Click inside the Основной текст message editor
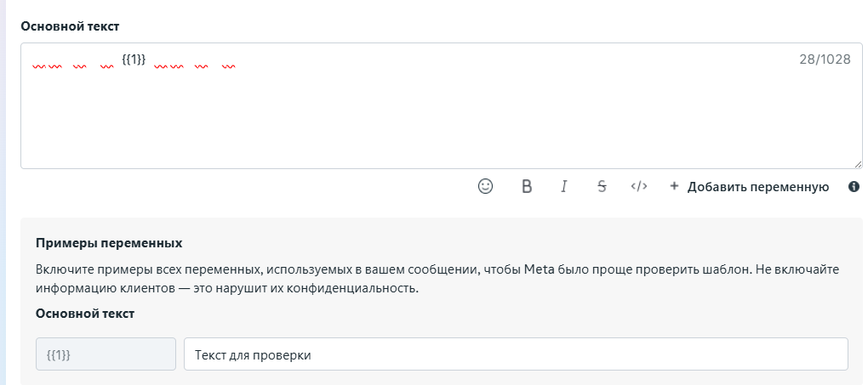Image resolution: width=868 pixels, height=385 pixels. (x=425, y=119)
